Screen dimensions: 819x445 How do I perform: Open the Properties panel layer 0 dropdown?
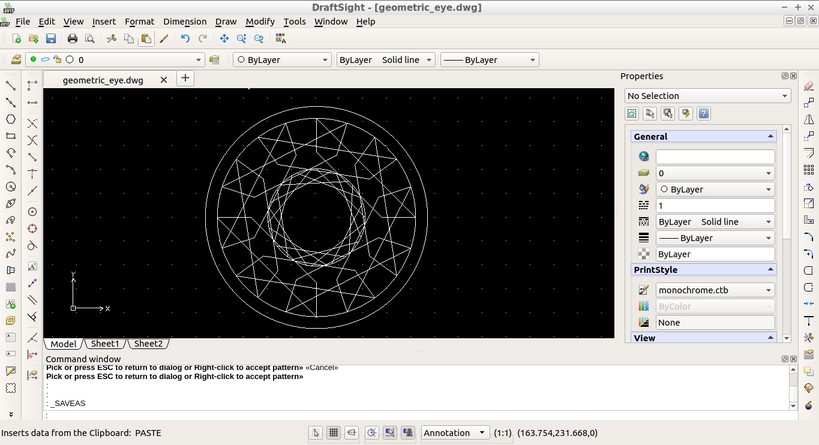pyautogui.click(x=715, y=173)
